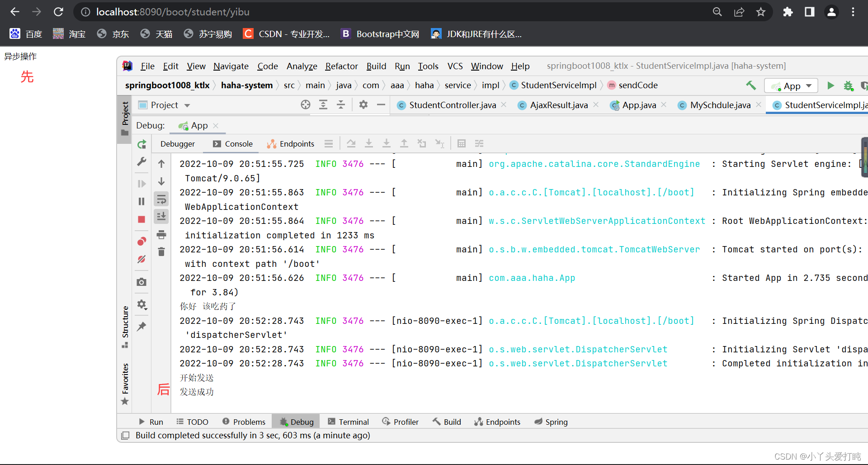Switch to Endpoints tab in Debug panel
Viewport: 868px width, 465px height.
tap(291, 144)
